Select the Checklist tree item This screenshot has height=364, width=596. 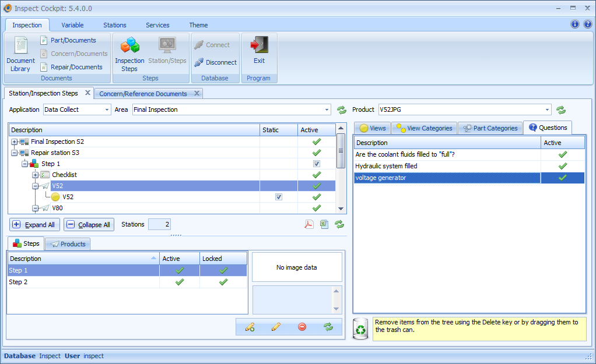tap(64, 175)
